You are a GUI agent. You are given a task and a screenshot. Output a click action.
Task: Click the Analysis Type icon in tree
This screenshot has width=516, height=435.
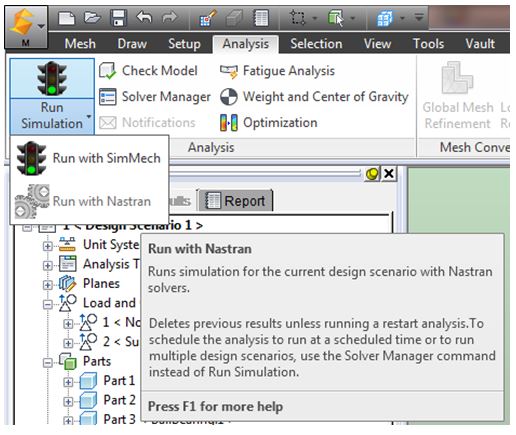click(x=68, y=264)
